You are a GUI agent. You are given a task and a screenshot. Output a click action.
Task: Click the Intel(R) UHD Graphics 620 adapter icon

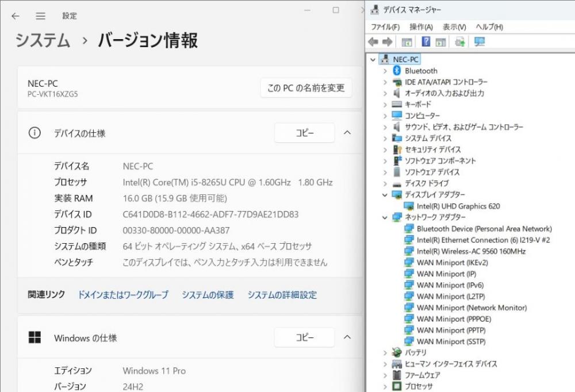(408, 206)
